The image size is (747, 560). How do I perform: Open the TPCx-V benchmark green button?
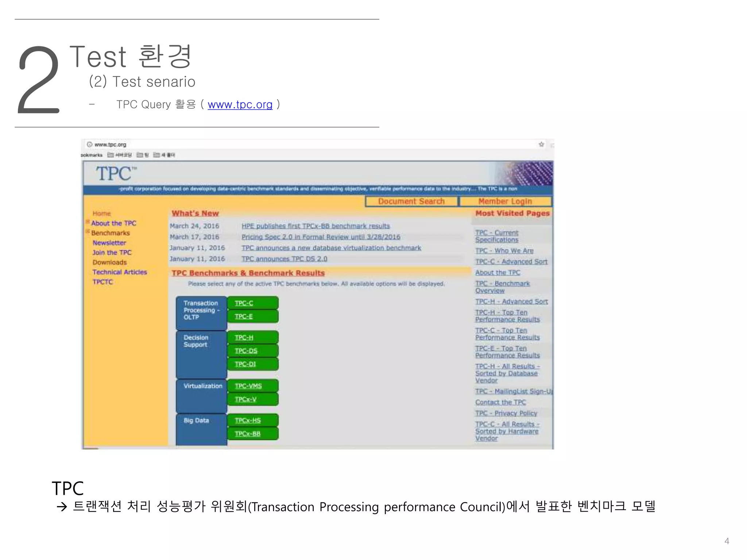pyautogui.click(x=253, y=399)
